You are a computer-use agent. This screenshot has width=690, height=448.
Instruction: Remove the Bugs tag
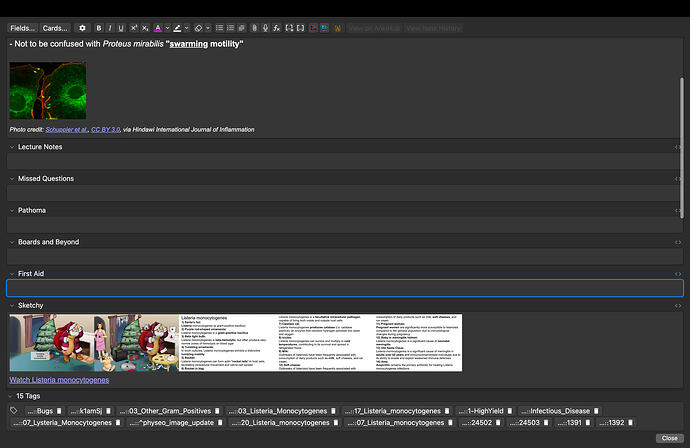(59, 411)
